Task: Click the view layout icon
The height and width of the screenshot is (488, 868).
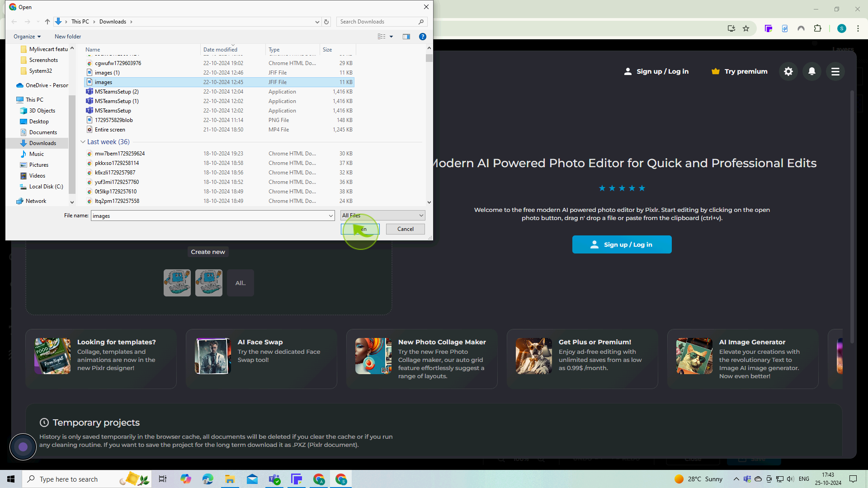Action: tap(382, 37)
